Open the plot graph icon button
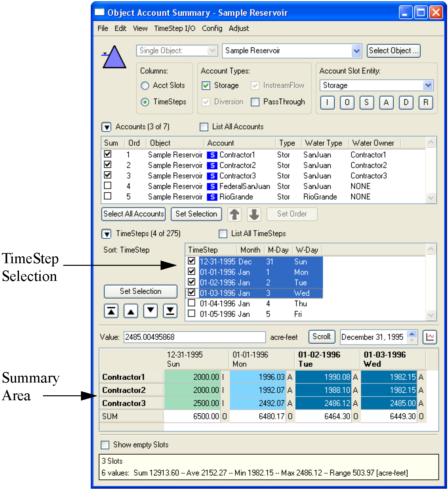The height and width of the screenshot is (490, 448). point(430,337)
